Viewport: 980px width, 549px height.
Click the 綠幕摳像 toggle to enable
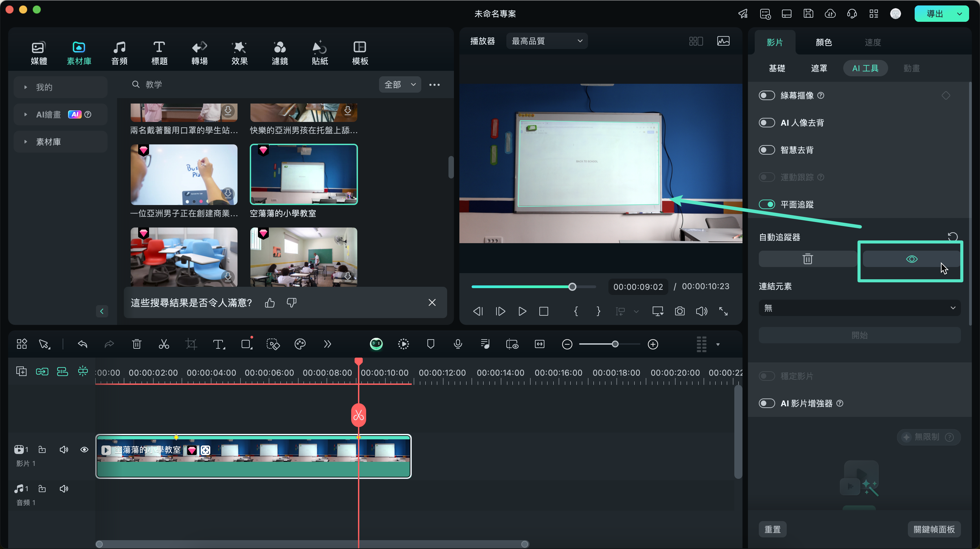point(767,96)
